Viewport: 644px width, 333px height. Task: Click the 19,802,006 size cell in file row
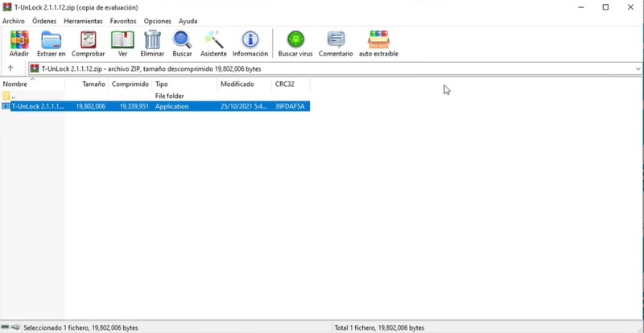(91, 106)
